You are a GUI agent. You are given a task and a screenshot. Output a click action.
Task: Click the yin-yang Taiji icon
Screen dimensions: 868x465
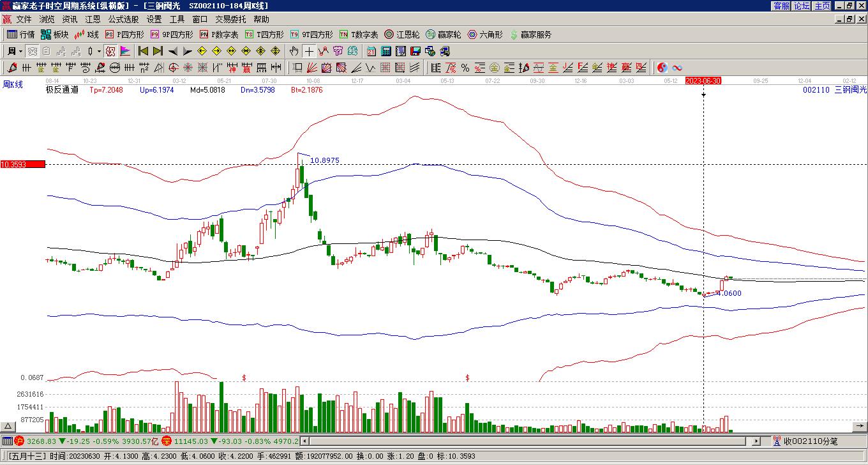662,68
